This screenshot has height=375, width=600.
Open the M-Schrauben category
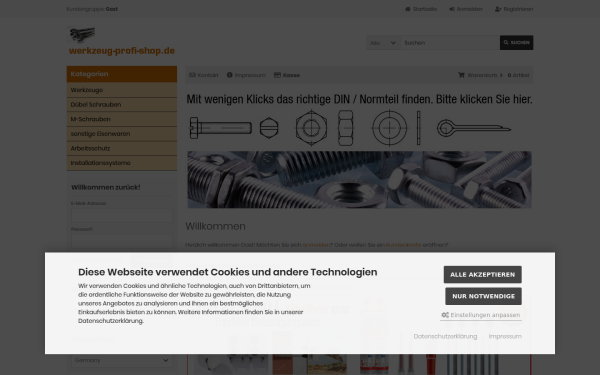[122, 119]
